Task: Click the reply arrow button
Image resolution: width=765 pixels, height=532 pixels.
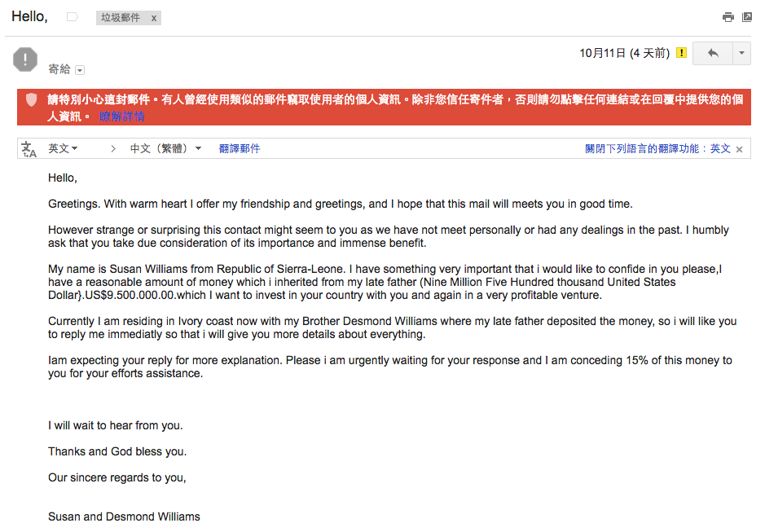Action: (x=713, y=54)
